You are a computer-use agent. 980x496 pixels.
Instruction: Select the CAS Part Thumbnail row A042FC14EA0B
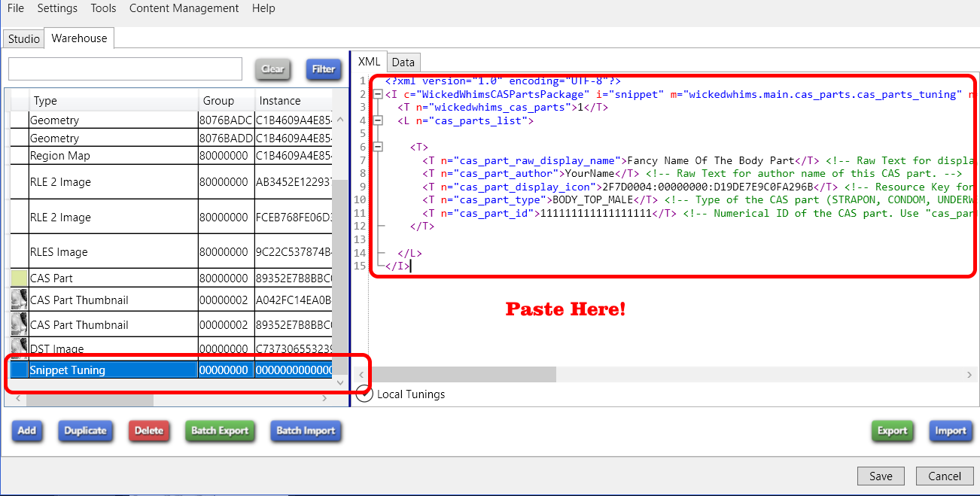pyautogui.click(x=171, y=300)
